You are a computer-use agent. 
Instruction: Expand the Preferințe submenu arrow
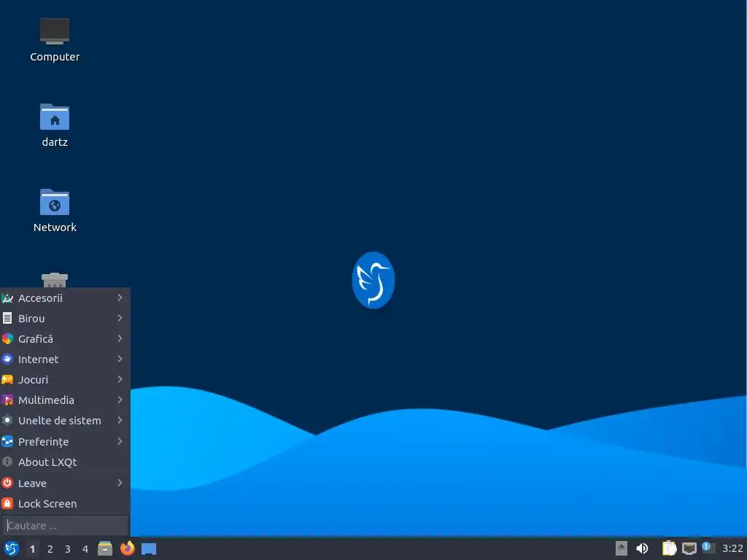(120, 441)
